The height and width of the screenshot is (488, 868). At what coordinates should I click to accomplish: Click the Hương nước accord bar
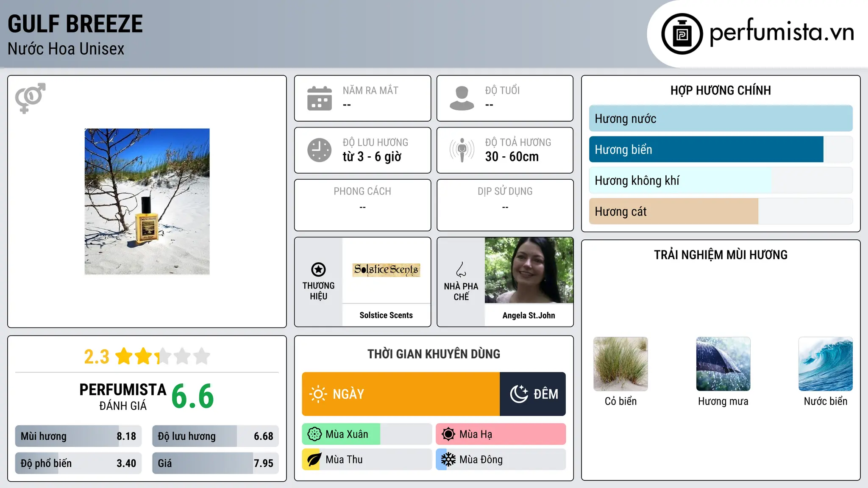point(721,119)
